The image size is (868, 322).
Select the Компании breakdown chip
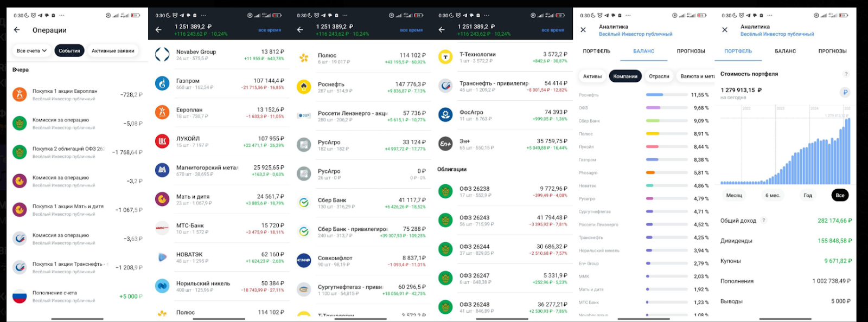pyautogui.click(x=626, y=76)
